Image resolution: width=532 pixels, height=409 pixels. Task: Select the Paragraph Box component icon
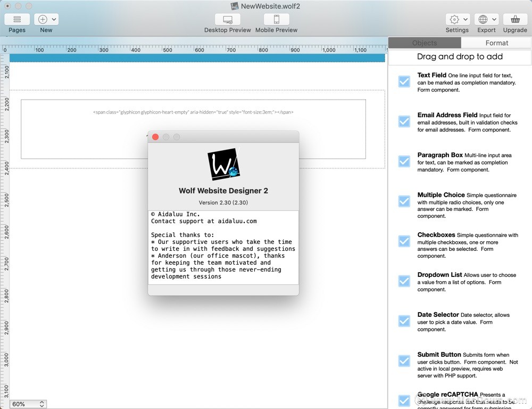pos(404,161)
